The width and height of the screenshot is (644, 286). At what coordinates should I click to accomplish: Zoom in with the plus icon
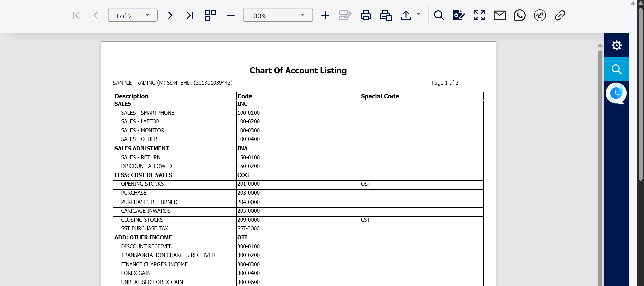pyautogui.click(x=325, y=15)
